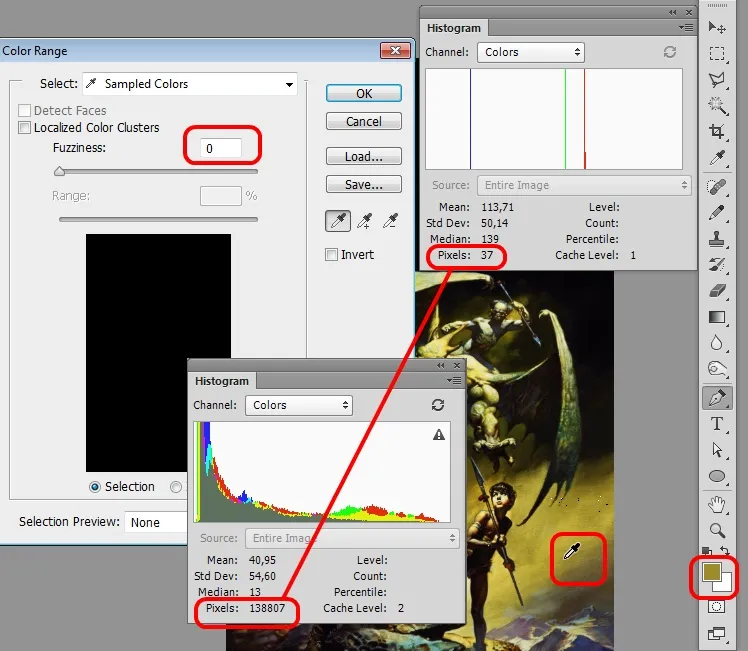Screen dimensions: 748x651
Task: Change the screen mode
Action: point(717,633)
